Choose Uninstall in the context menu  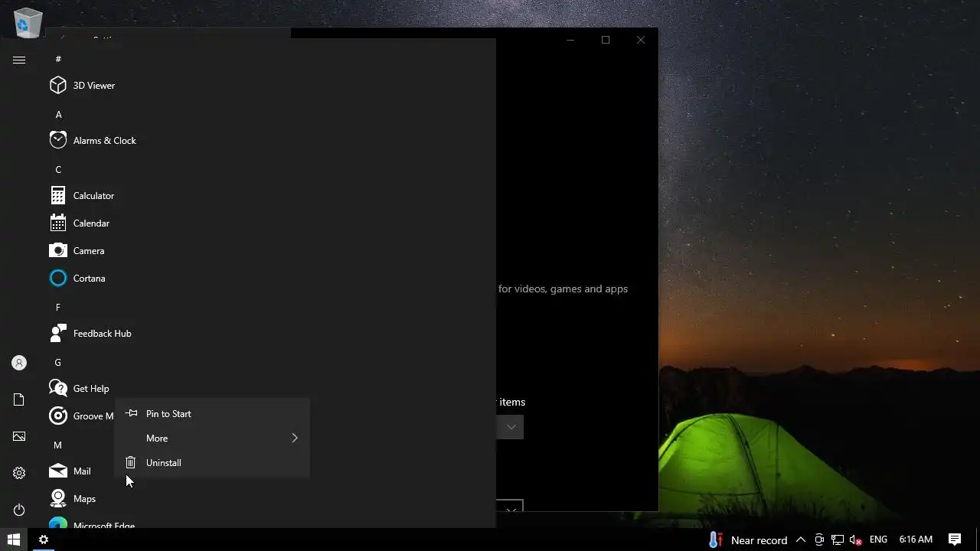[212, 463]
